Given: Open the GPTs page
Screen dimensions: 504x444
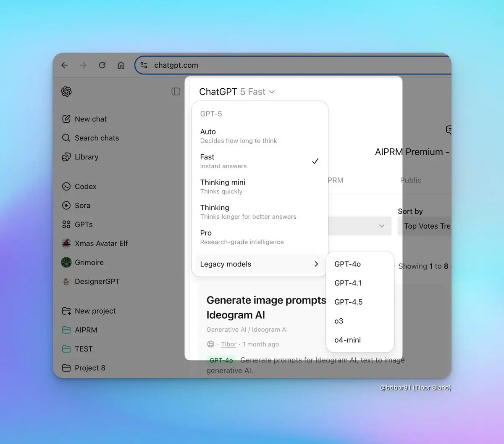Looking at the screenshot, I should pyautogui.click(x=77, y=225).
